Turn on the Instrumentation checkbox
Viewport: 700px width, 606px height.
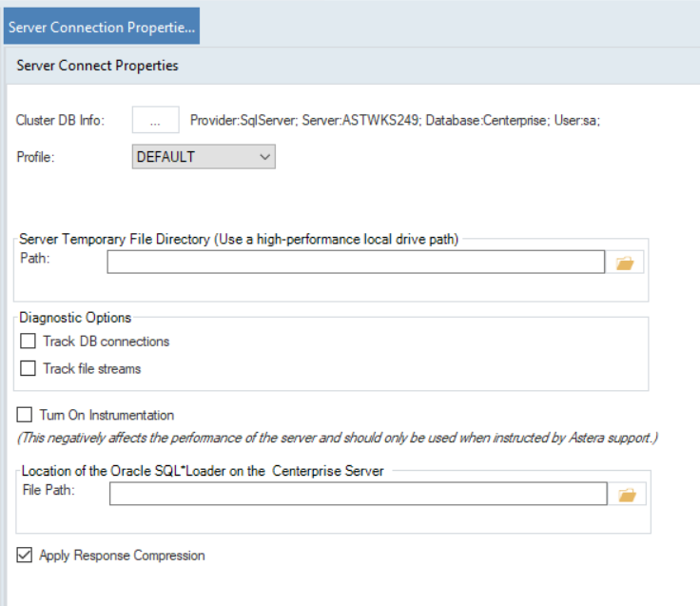(x=26, y=416)
